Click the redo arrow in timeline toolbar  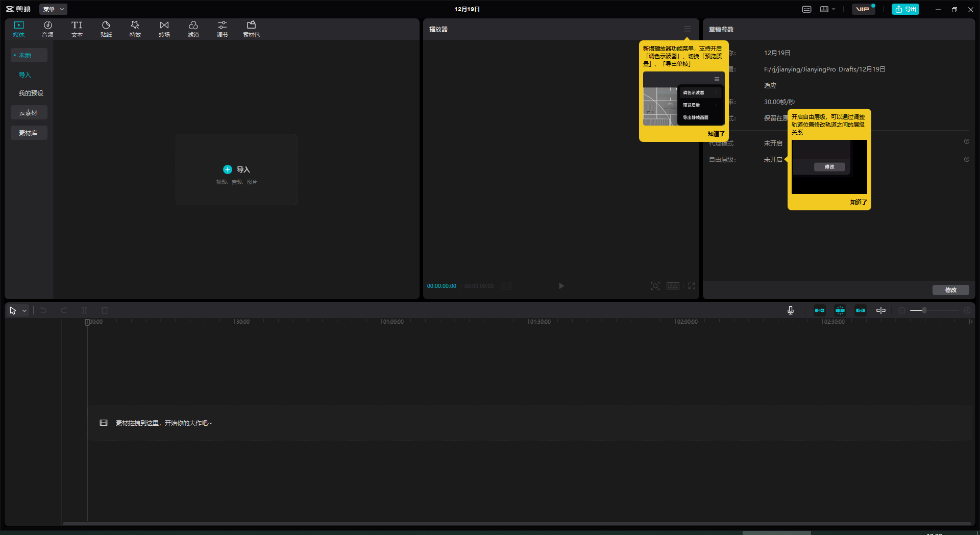tap(64, 310)
